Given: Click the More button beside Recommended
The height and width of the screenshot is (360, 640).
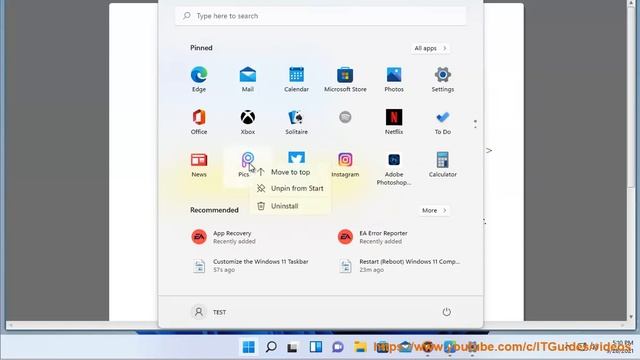Looking at the screenshot, I should pos(434,211).
